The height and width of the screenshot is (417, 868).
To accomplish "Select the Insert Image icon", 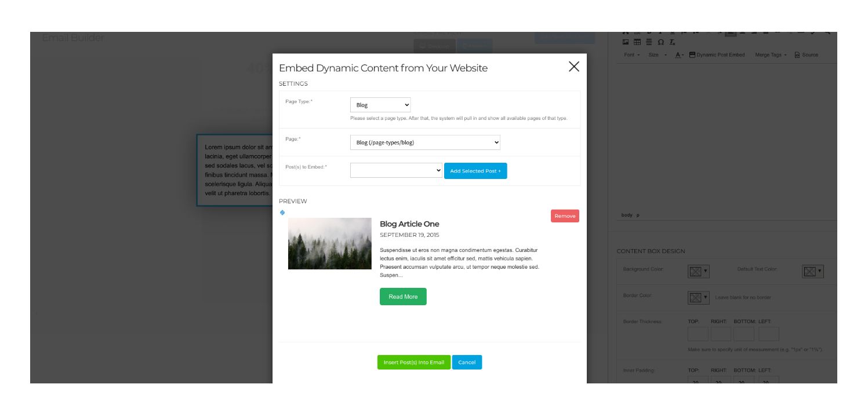I will (x=625, y=41).
